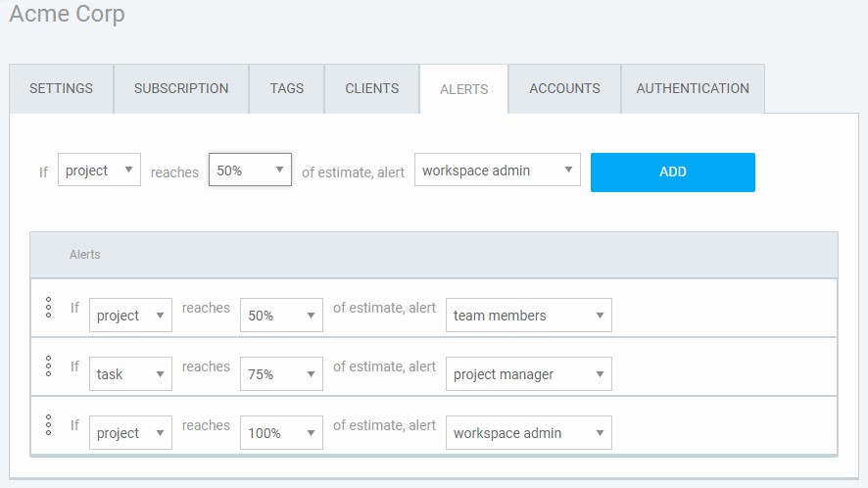This screenshot has width=868, height=488.
Task: Open options menu for team members alert
Action: [49, 308]
